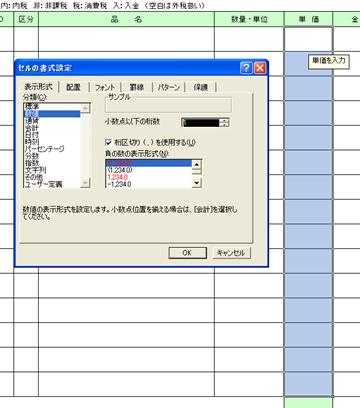Screen dimensions: 360x408
Task: Click the negative format list scroll-down arrow
Action: tap(197, 183)
